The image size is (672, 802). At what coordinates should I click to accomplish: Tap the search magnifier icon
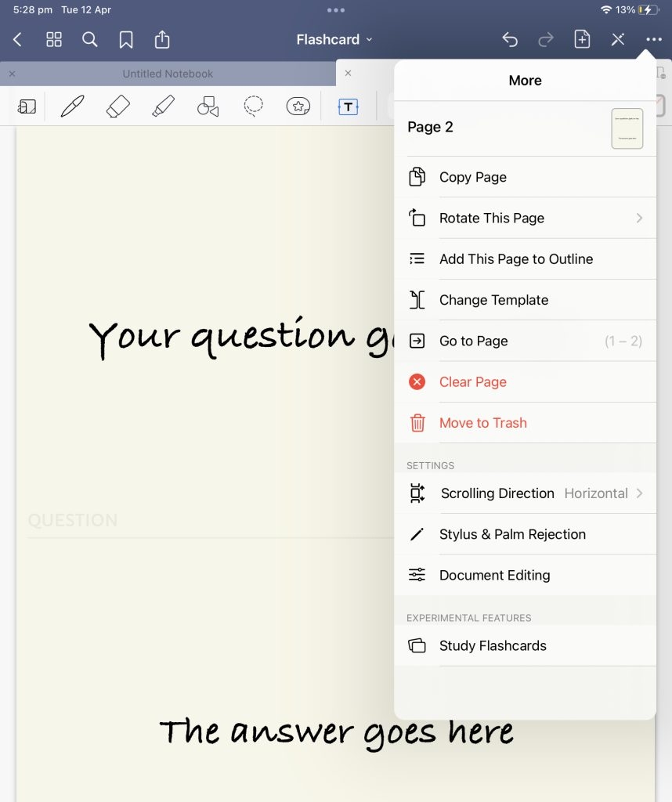[x=90, y=39]
